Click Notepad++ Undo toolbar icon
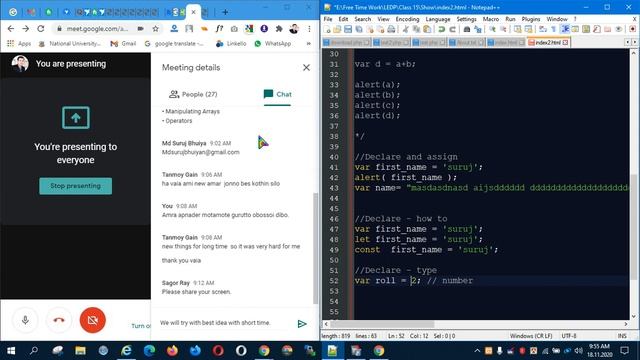Image resolution: width=640 pixels, height=360 pixels. click(441, 29)
